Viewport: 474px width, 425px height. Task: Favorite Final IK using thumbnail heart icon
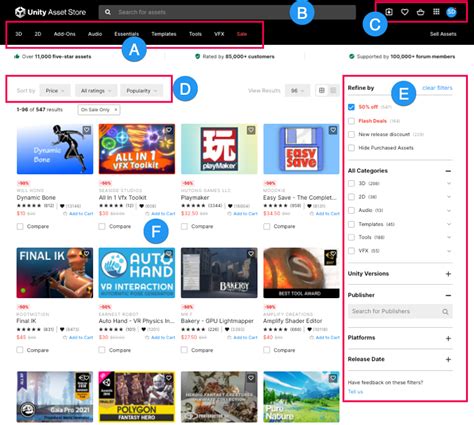pos(87,254)
